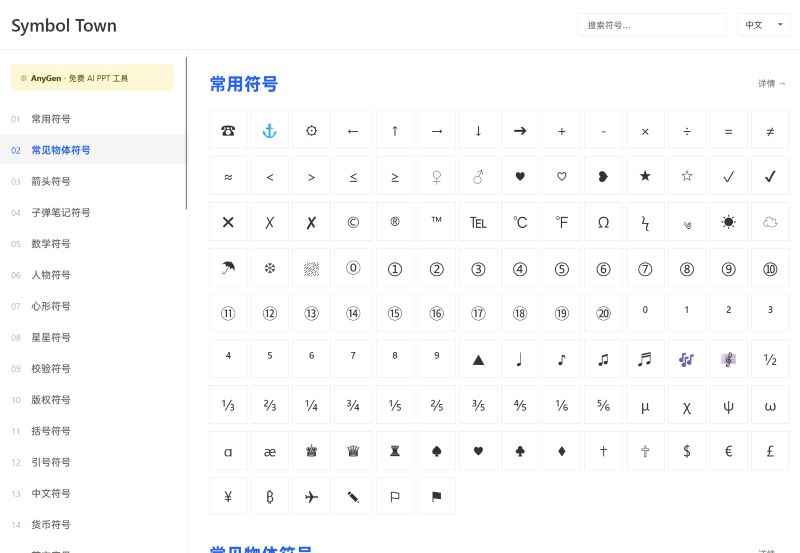
Task: Select the solid black flag symbol
Action: (x=436, y=496)
